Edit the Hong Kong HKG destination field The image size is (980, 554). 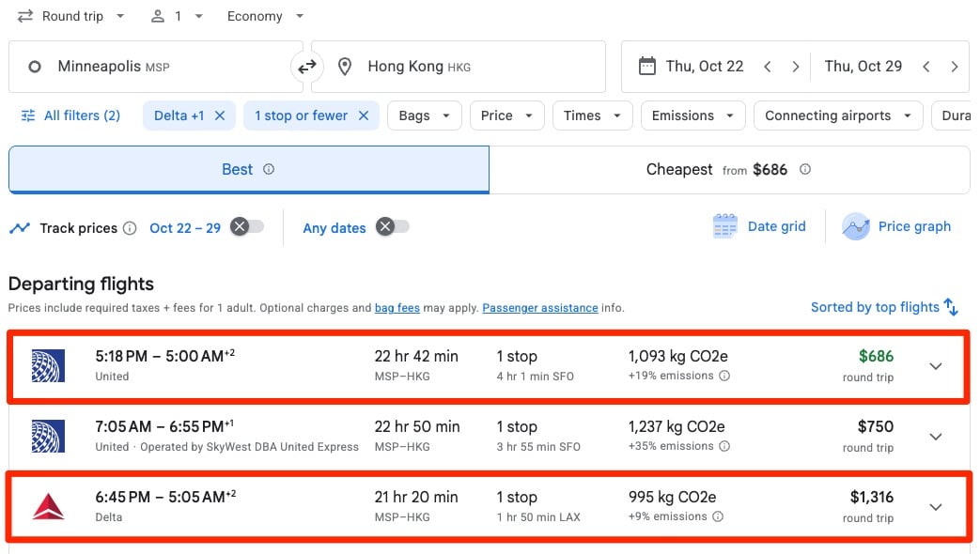pyautogui.click(x=459, y=67)
